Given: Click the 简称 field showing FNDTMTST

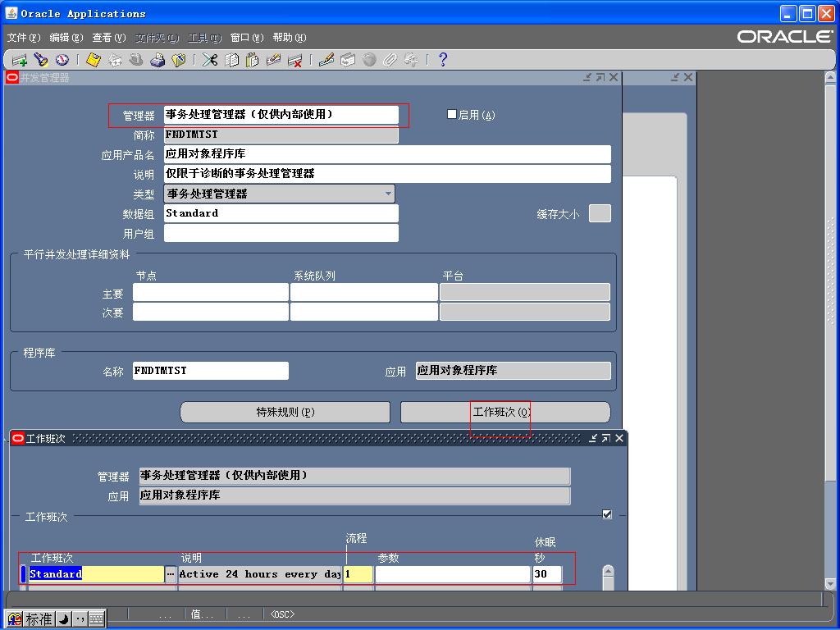Looking at the screenshot, I should 281,135.
